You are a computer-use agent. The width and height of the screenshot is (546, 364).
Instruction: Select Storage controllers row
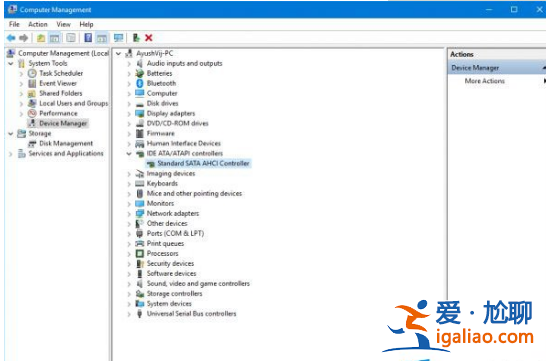click(x=174, y=294)
